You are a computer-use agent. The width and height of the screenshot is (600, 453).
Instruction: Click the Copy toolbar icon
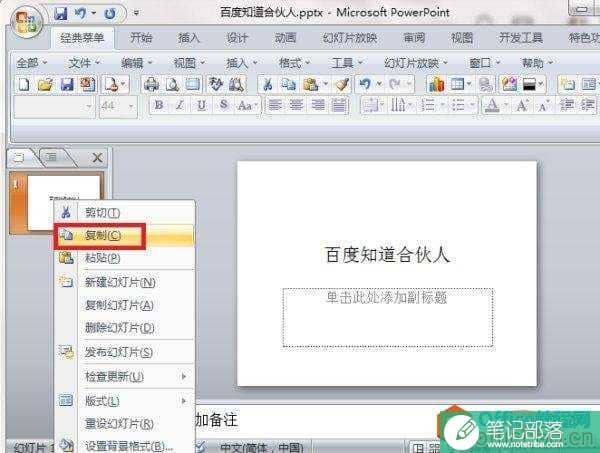(288, 84)
